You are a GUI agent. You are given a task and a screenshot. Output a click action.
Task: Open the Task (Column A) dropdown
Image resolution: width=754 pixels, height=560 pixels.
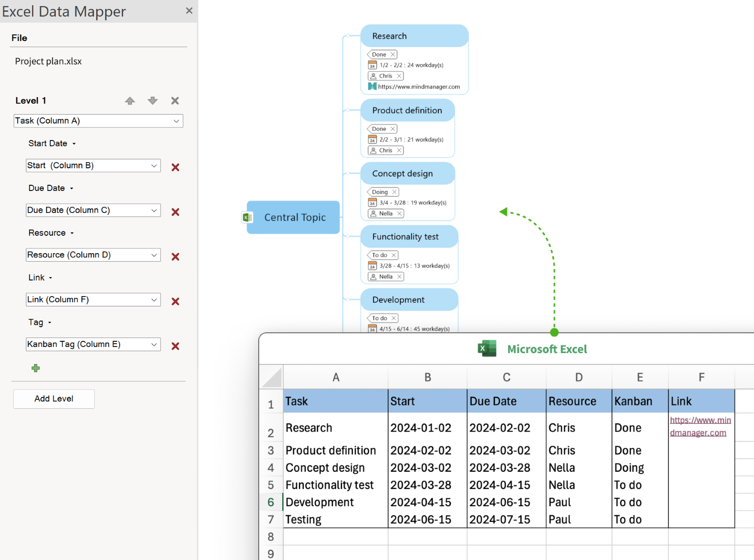pos(176,121)
